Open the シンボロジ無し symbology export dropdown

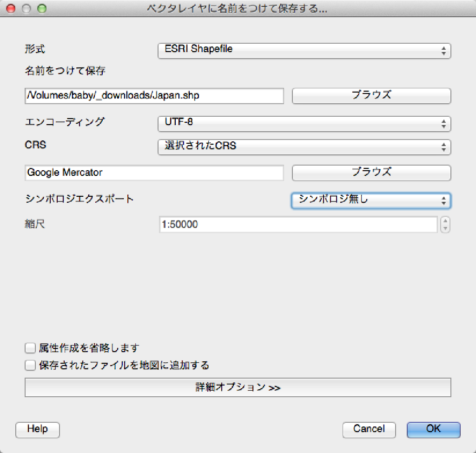pos(370,200)
